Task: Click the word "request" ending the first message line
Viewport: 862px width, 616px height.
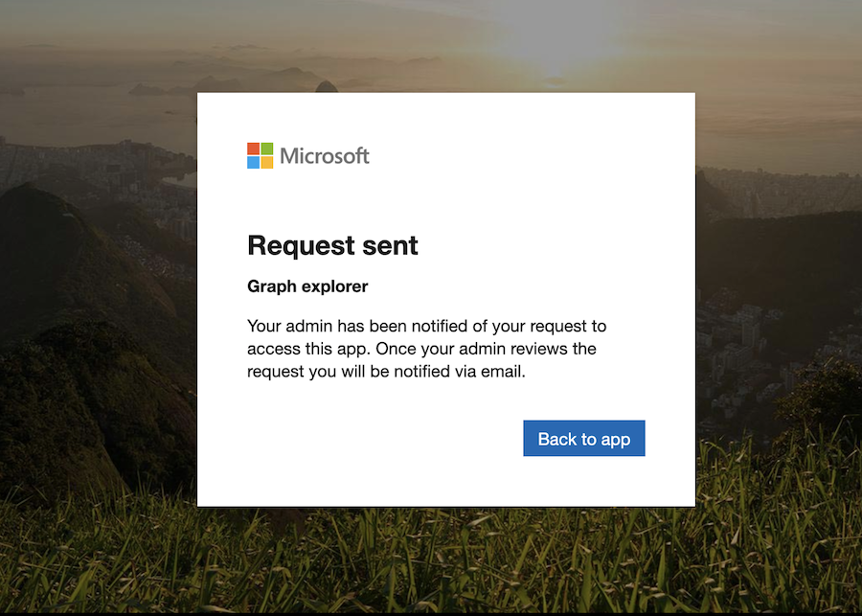Action: (x=558, y=327)
